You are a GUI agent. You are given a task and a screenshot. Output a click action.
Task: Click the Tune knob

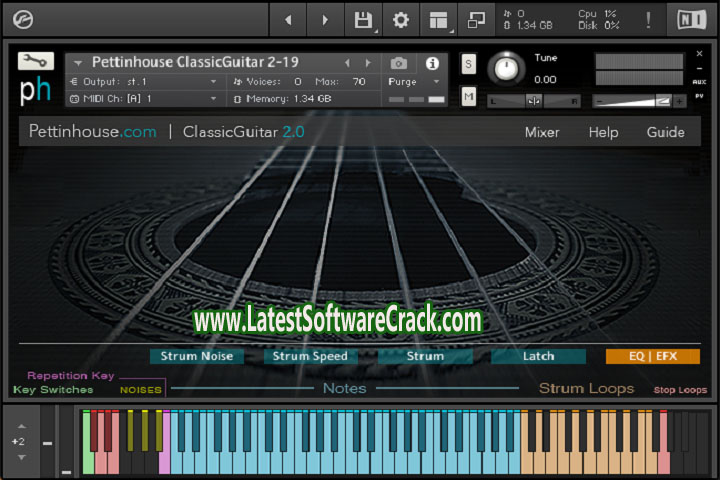(x=506, y=69)
